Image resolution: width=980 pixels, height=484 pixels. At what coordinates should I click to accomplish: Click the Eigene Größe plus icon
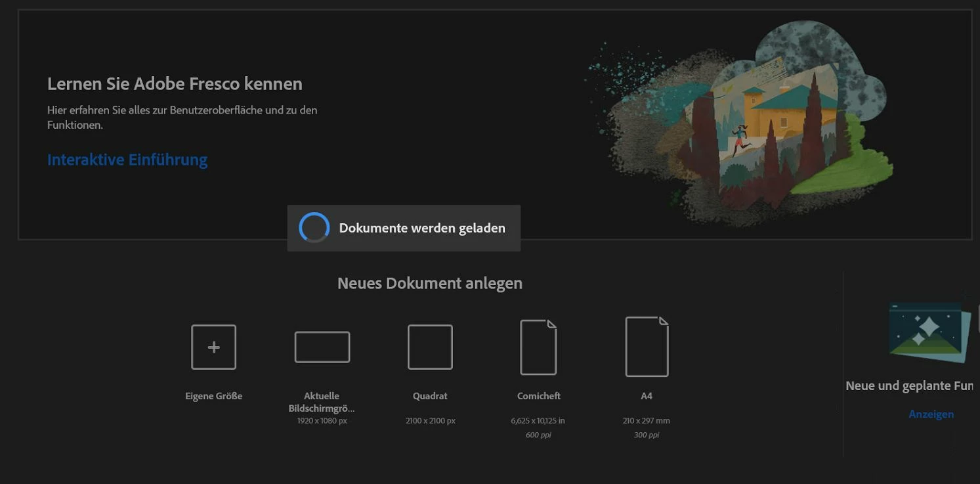pos(213,347)
